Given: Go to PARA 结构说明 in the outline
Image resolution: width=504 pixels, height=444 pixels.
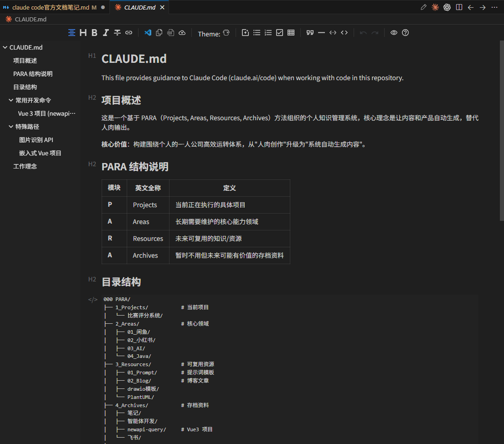Looking at the screenshot, I should click(33, 74).
